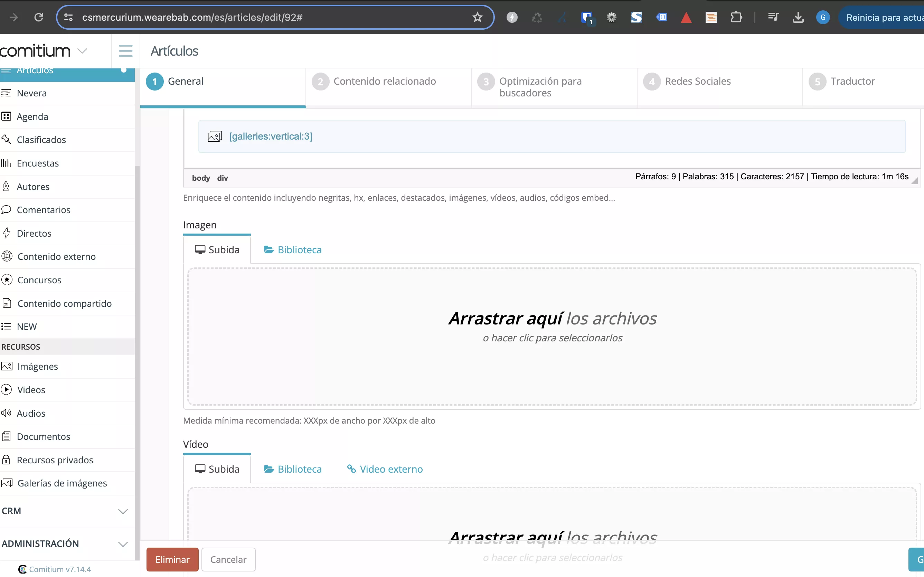
Task: Click the browser address bar URL
Action: coord(192,17)
